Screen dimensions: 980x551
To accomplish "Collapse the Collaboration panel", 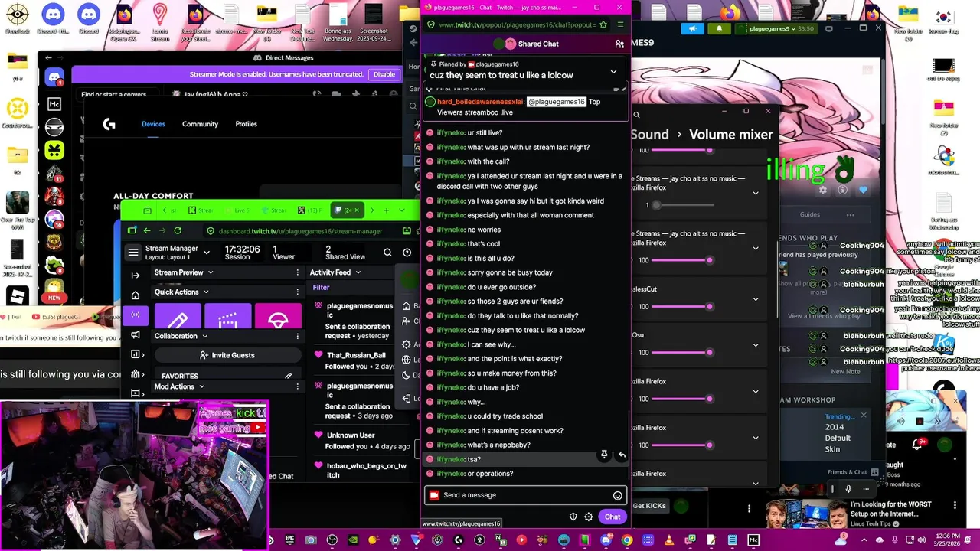I will (x=204, y=336).
